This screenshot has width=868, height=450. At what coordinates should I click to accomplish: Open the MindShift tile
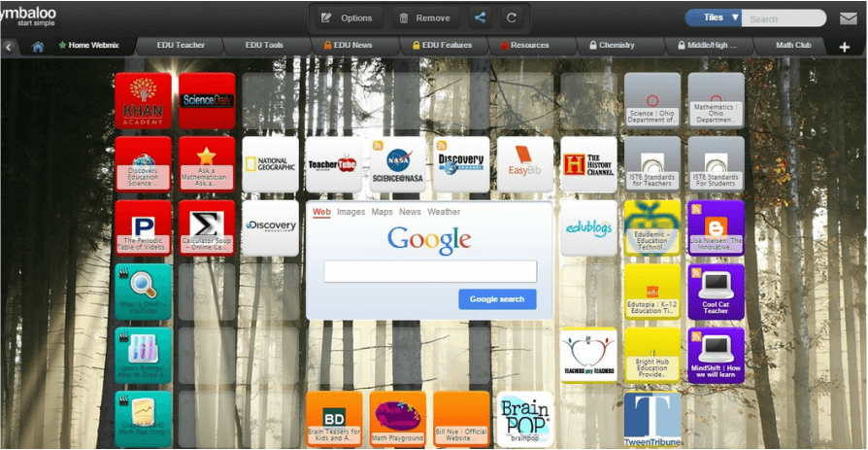point(716,356)
